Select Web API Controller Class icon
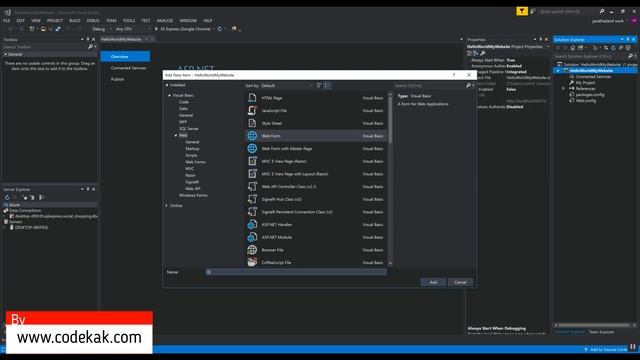640x360 pixels. pyautogui.click(x=252, y=187)
